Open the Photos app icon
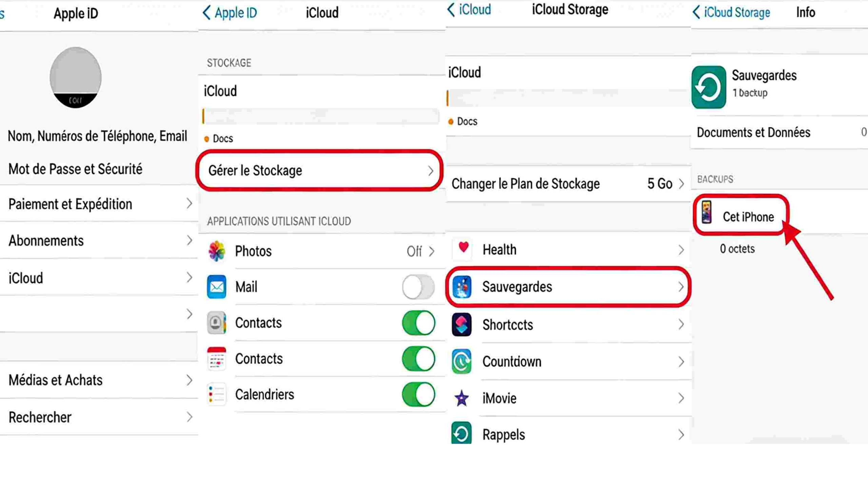This screenshot has height=488, width=868. (x=217, y=251)
